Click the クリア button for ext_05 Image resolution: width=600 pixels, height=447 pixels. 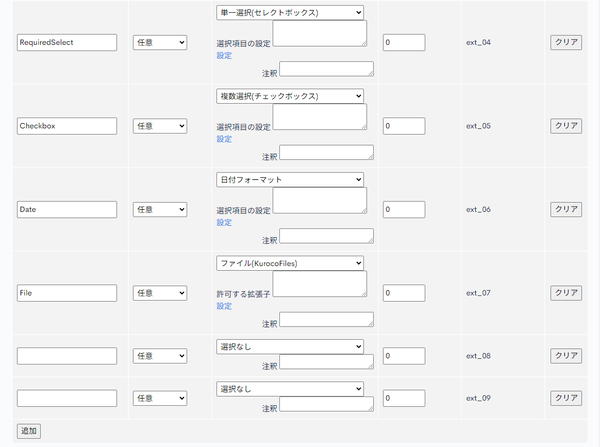coord(566,126)
